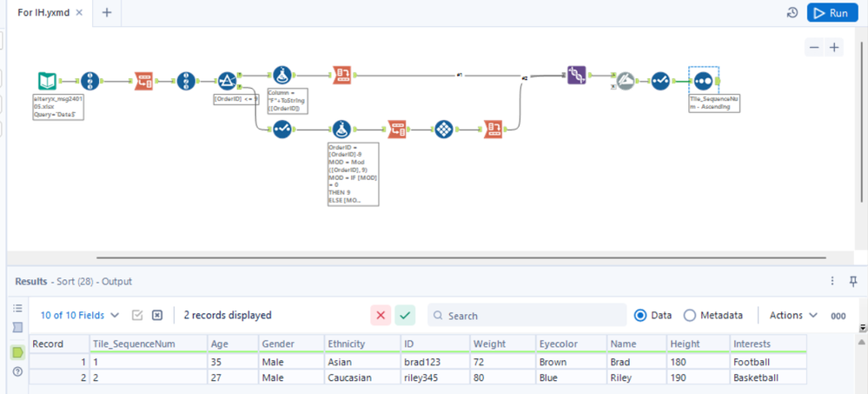Click the Brown eyecolor cell
This screenshot has width=868, height=394.
pos(572,362)
